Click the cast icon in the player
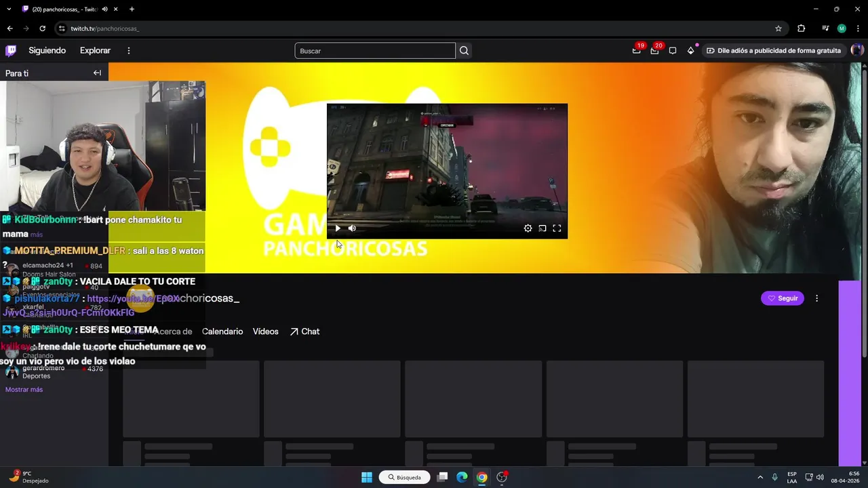868x488 pixels. pos(542,228)
